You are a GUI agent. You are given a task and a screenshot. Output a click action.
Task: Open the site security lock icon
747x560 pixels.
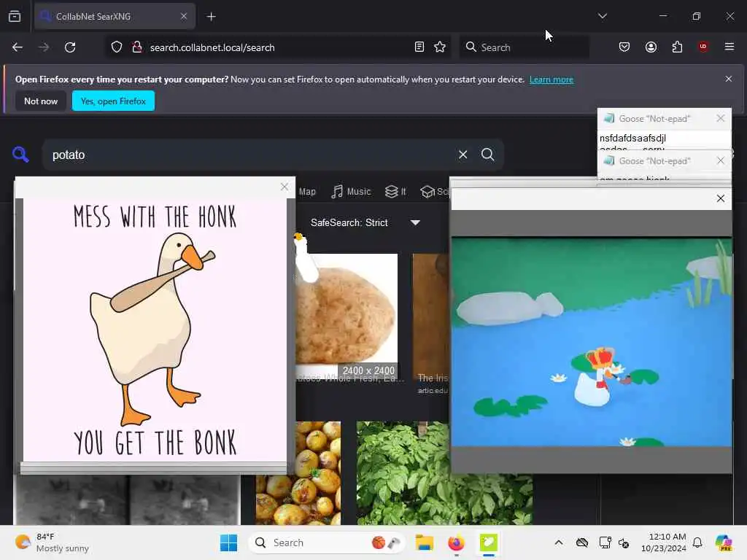[x=136, y=47]
